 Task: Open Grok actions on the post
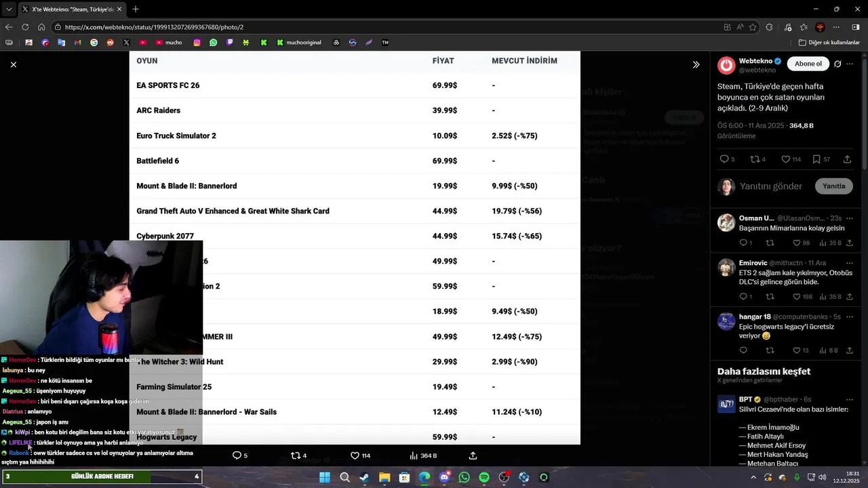click(837, 64)
